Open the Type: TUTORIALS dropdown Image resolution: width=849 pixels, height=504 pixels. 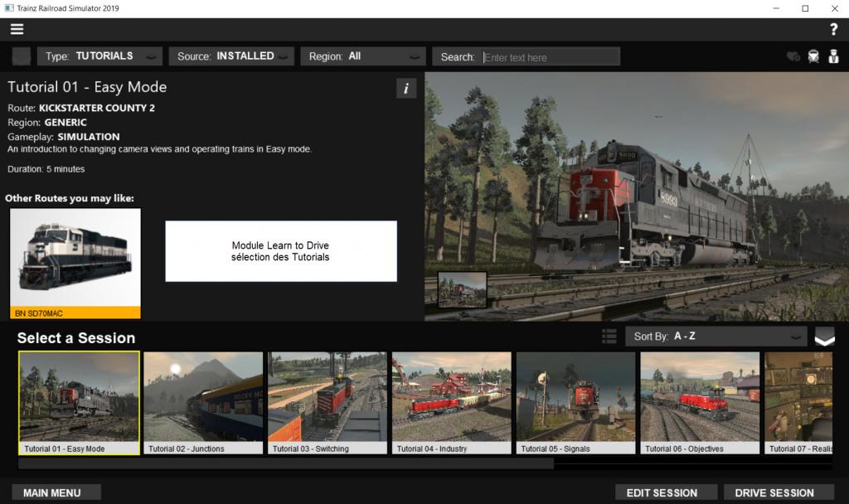99,56
